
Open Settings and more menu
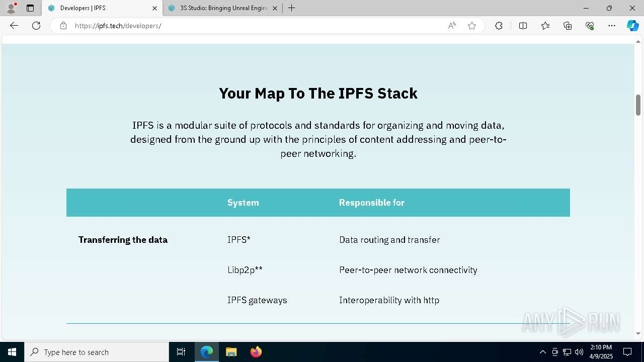click(612, 26)
